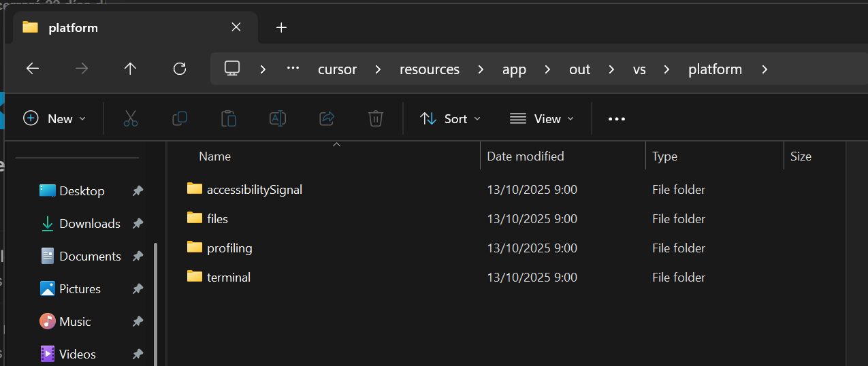Screen dimensions: 868x366
Task: Sort by the Date modified column header
Action: coord(526,156)
